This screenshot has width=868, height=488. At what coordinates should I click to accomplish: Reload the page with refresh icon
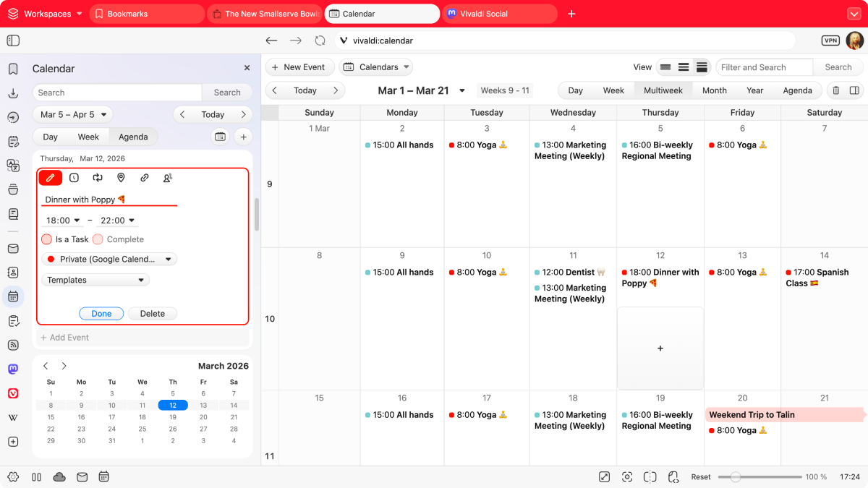coord(320,41)
